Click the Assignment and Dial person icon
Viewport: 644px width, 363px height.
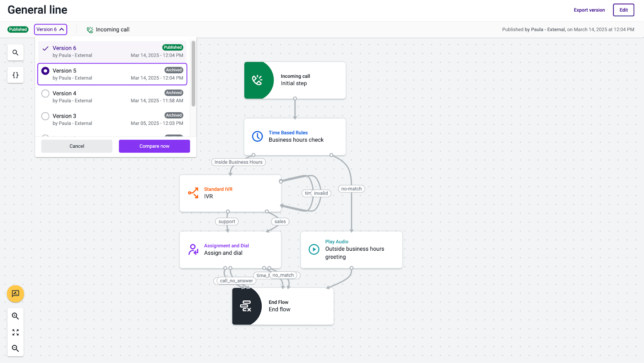(x=193, y=250)
